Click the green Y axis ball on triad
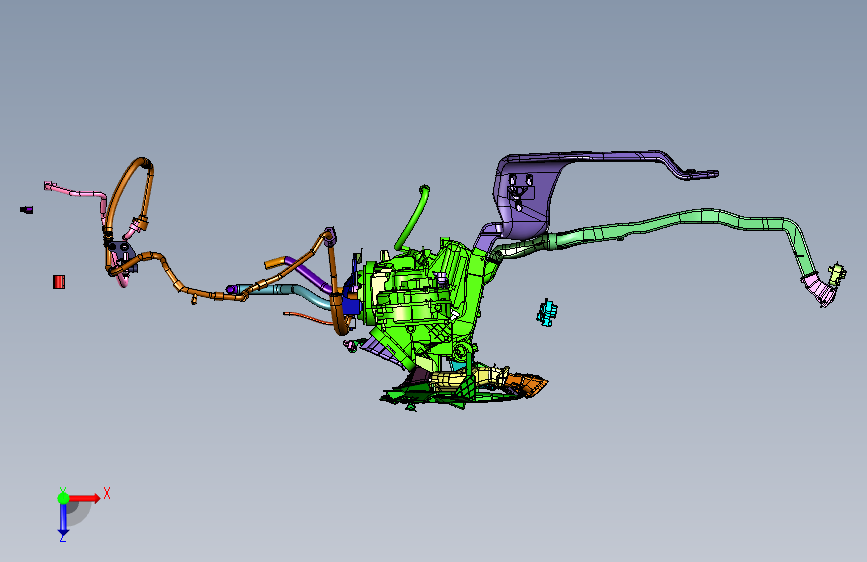 click(x=63, y=498)
